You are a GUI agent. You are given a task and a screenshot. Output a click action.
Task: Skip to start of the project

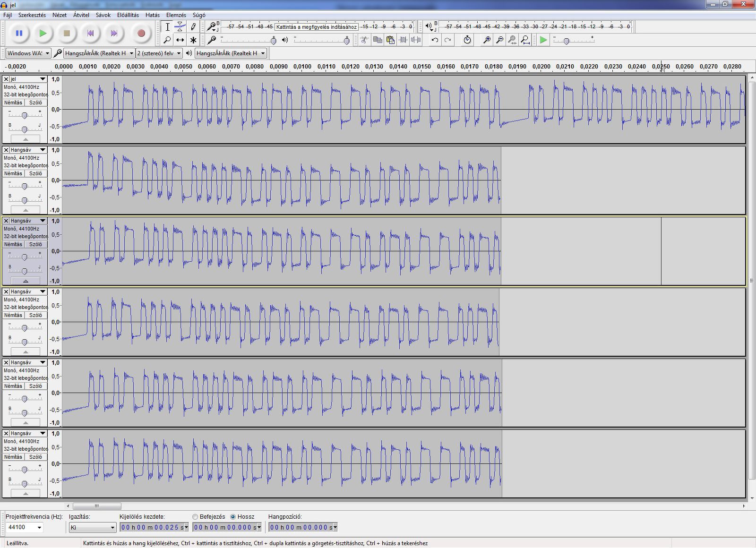[x=90, y=33]
